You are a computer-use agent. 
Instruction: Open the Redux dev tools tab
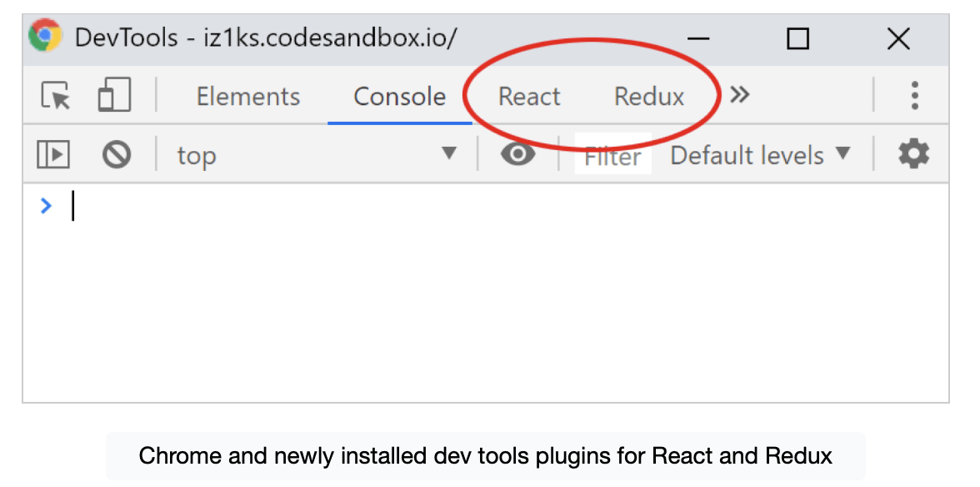point(649,97)
